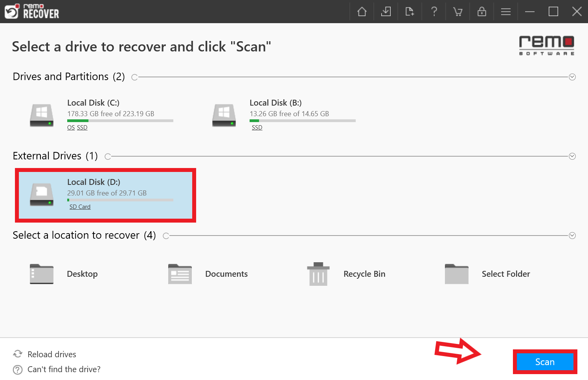Image resolution: width=588 pixels, height=380 pixels.
Task: Click the Desktop location label
Action: pos(82,274)
